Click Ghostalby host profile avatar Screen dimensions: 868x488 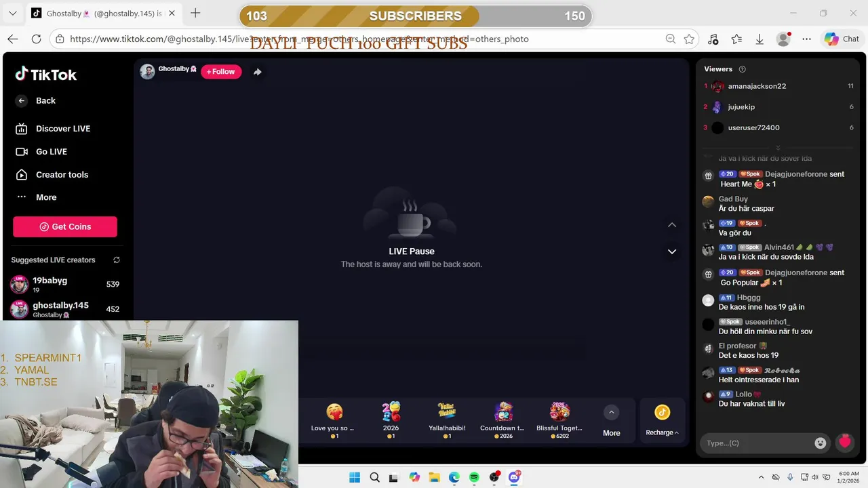click(x=147, y=71)
